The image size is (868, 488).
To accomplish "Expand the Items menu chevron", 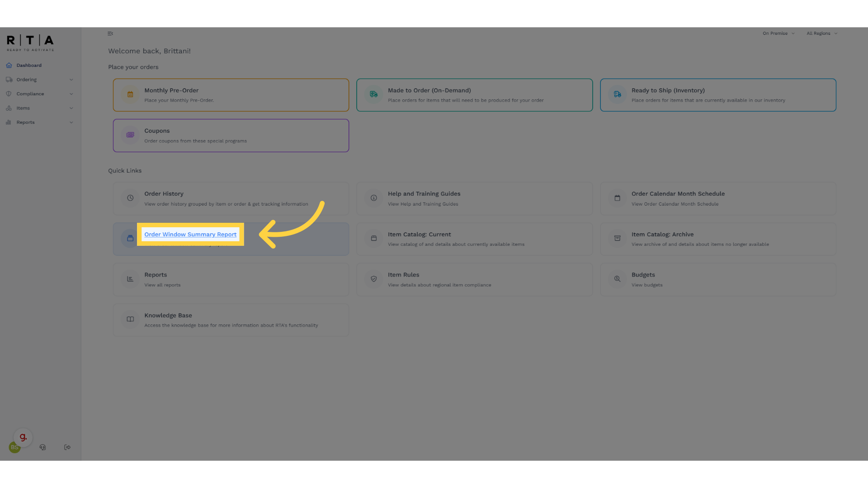I will pos(71,108).
